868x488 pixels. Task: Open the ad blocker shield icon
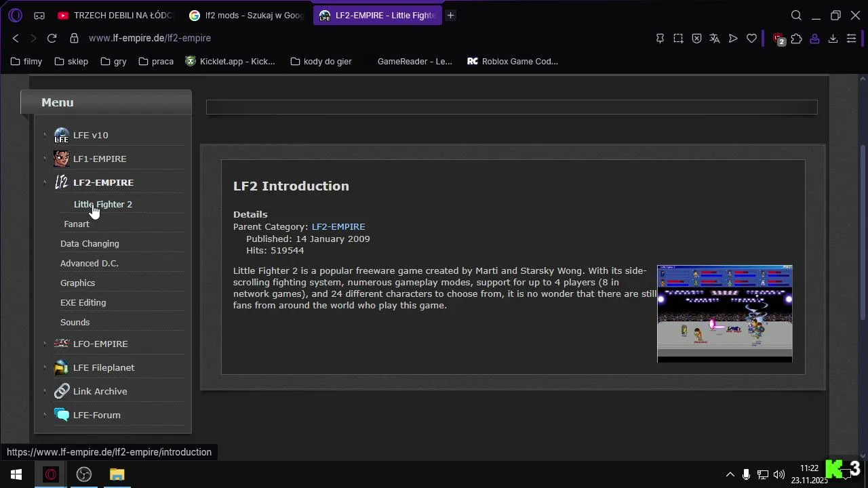coord(696,39)
